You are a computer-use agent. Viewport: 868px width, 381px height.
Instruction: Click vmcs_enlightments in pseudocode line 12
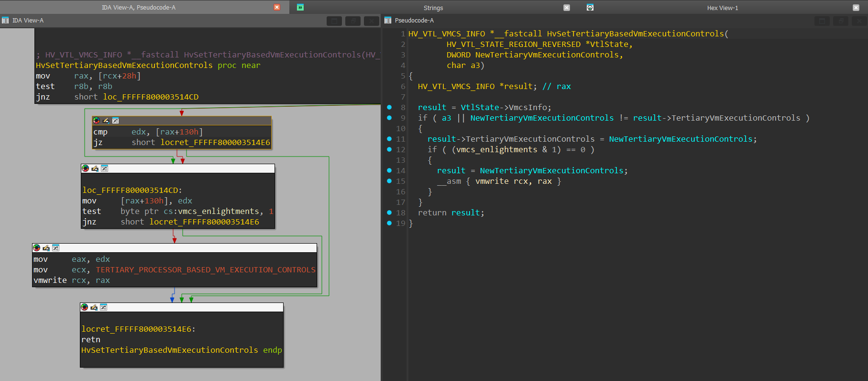497,150
